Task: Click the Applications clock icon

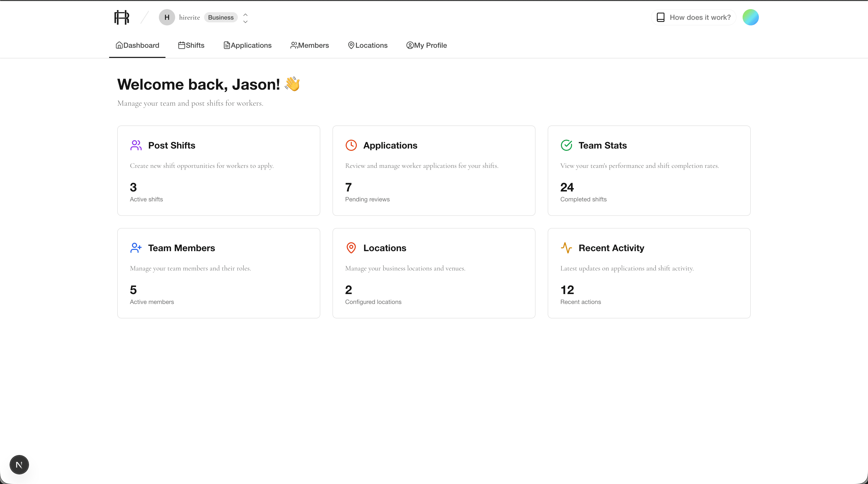Action: point(351,145)
